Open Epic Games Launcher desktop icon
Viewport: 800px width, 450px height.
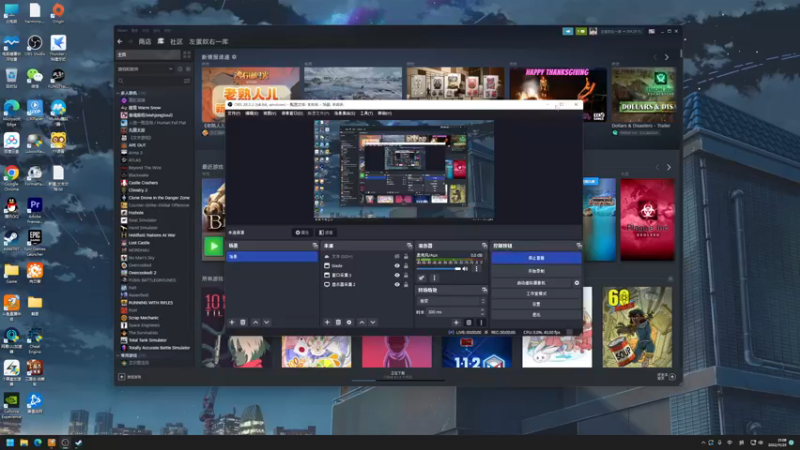[x=35, y=242]
